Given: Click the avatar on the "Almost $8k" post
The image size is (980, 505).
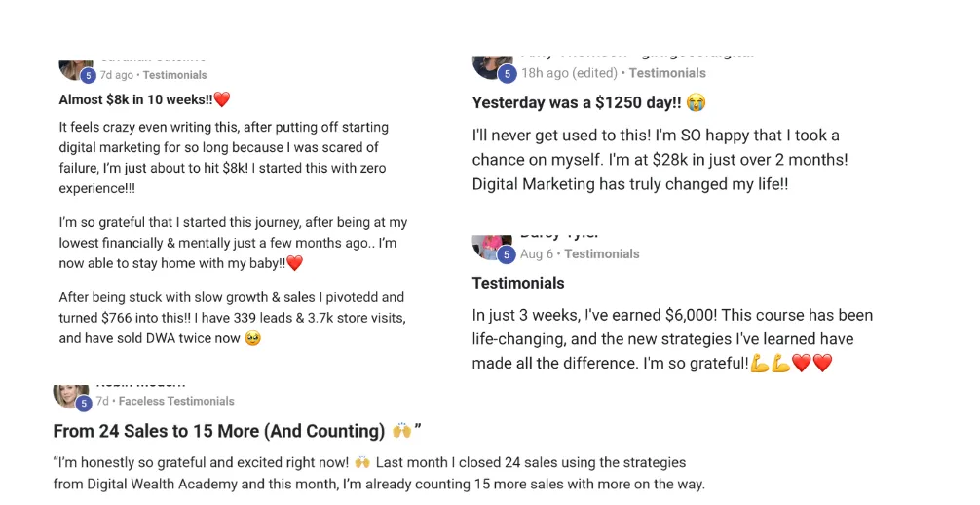Looking at the screenshot, I should point(73,66).
